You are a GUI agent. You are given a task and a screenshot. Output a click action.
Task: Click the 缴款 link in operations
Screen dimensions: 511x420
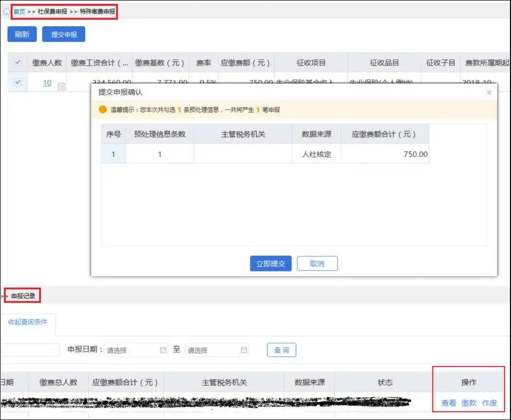pos(469,403)
